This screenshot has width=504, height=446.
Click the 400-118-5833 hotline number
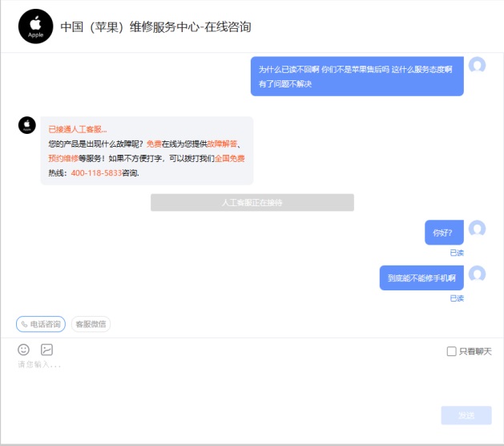[x=96, y=173]
